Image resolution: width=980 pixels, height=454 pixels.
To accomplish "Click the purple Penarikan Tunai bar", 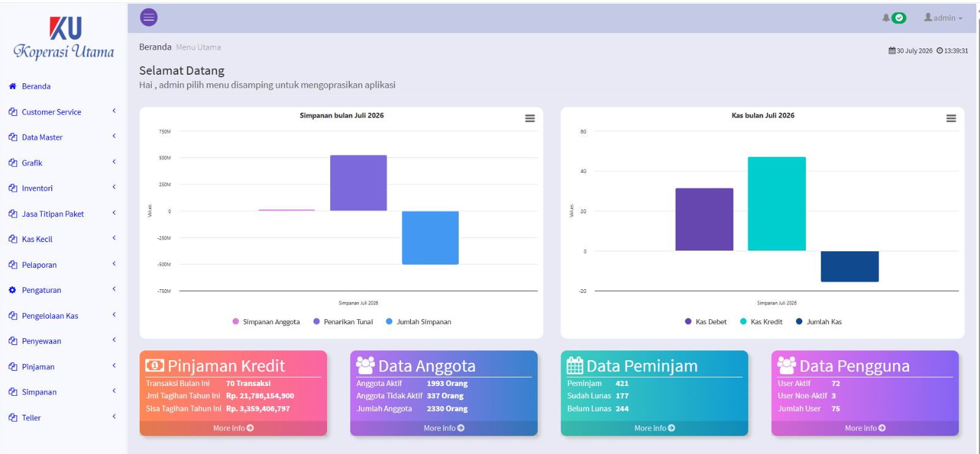I will point(358,183).
